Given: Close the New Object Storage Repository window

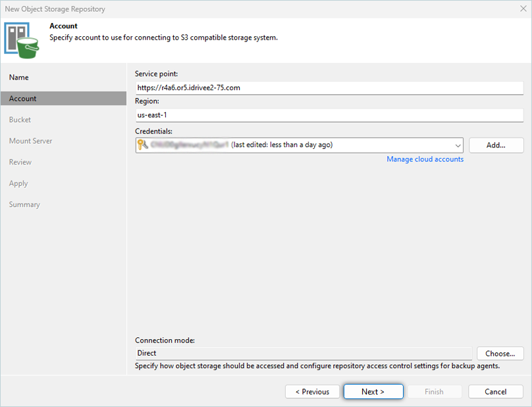Looking at the screenshot, I should (521, 9).
